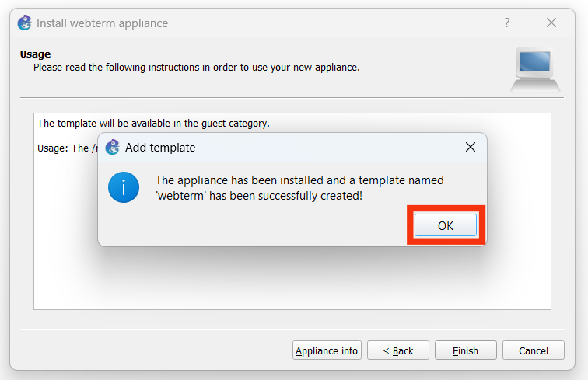Click the GNS3 icon beside Add template
Screen dimensions: 588x380
point(113,147)
